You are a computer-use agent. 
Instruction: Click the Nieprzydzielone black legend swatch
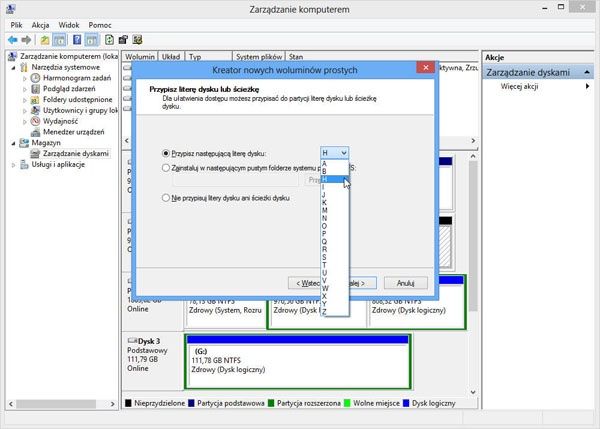coord(128,403)
